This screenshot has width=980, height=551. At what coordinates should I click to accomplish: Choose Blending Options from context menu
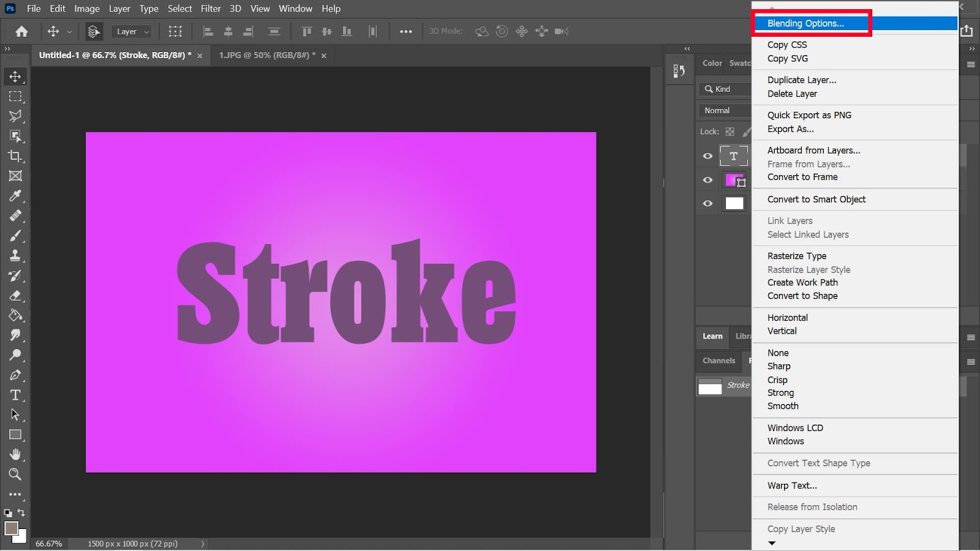pos(855,23)
